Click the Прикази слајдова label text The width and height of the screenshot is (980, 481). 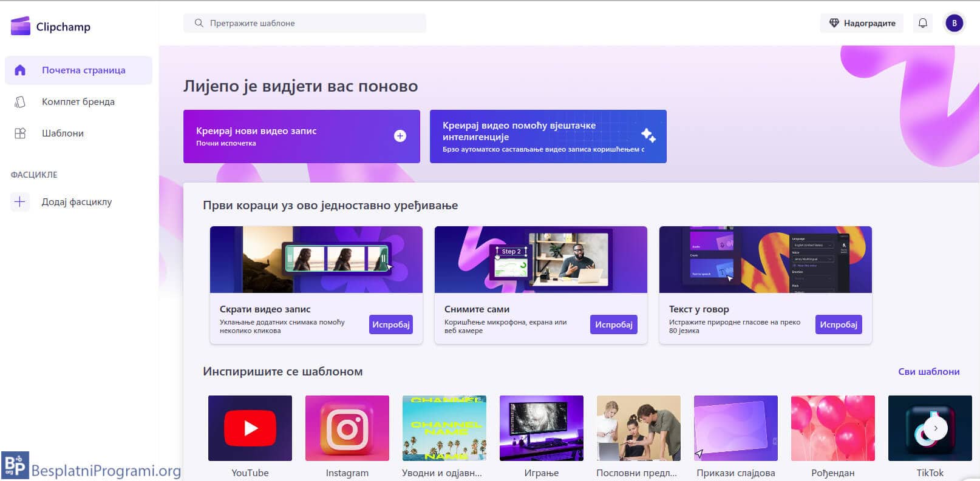click(736, 473)
